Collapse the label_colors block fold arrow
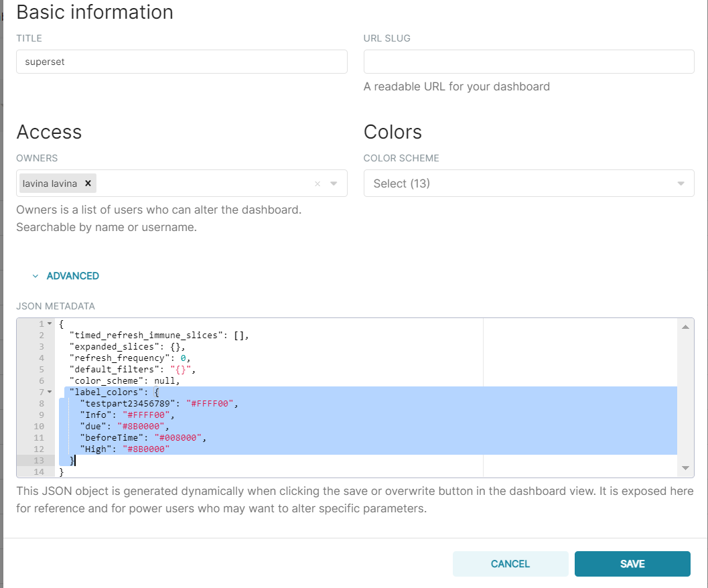The height and width of the screenshot is (588, 708). pyautogui.click(x=50, y=392)
